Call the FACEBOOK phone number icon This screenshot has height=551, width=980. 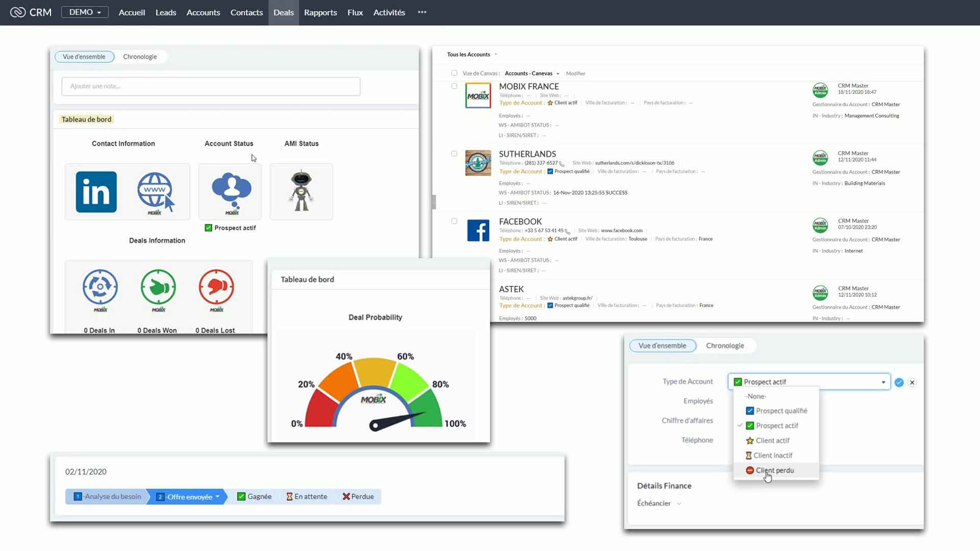pos(568,231)
